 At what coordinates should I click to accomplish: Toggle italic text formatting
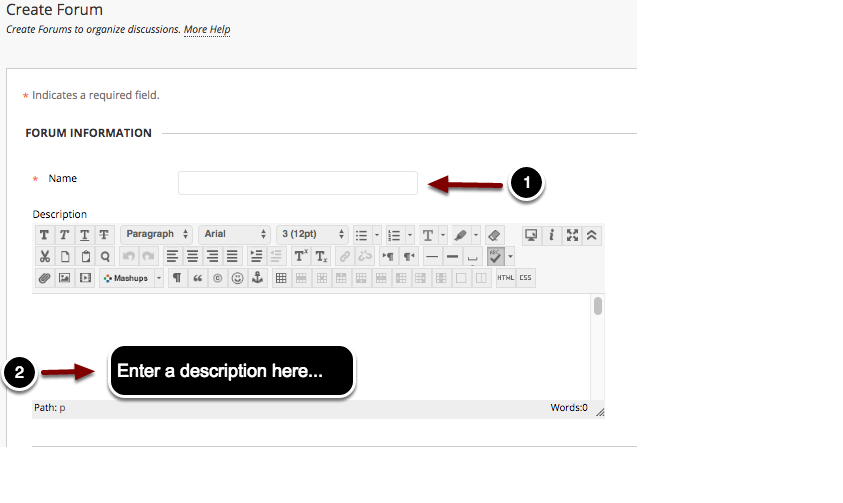(64, 235)
